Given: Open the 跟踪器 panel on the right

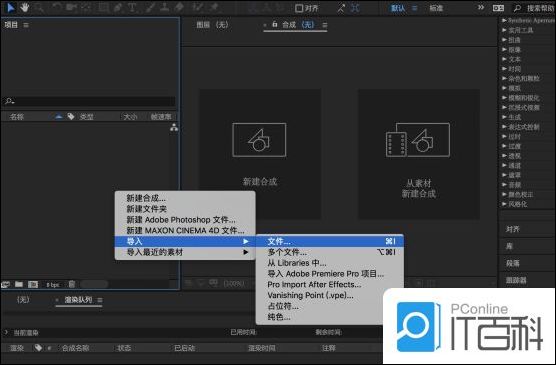Looking at the screenshot, I should (x=516, y=280).
